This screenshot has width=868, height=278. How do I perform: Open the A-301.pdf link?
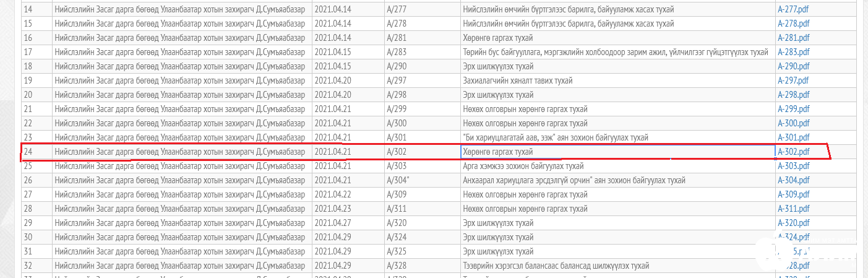[x=793, y=137]
